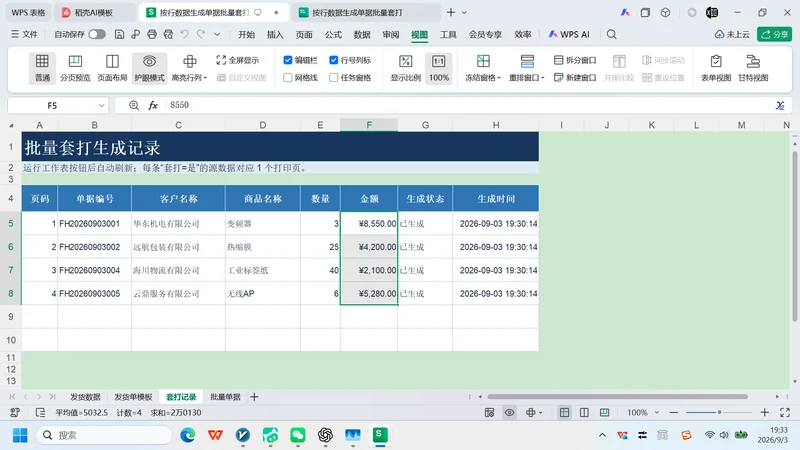
Task: Click the zoom out minus button
Action: click(x=673, y=412)
